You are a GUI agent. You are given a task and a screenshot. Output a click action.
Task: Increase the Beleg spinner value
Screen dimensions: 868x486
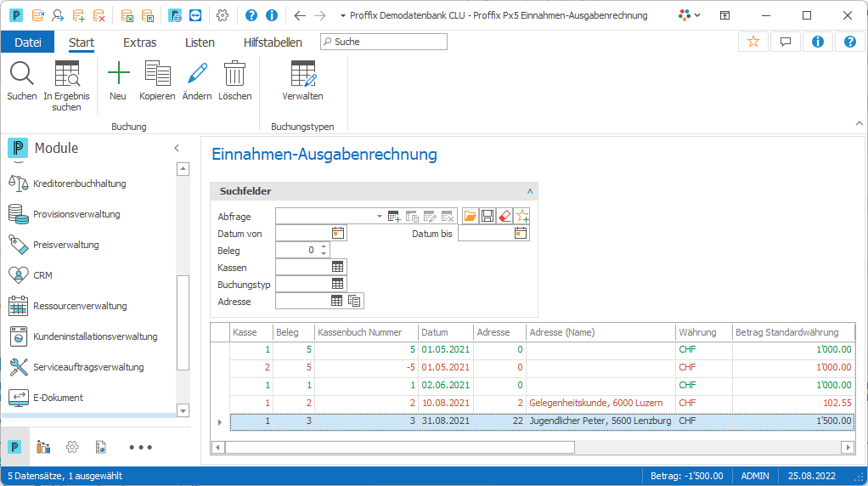click(324, 246)
